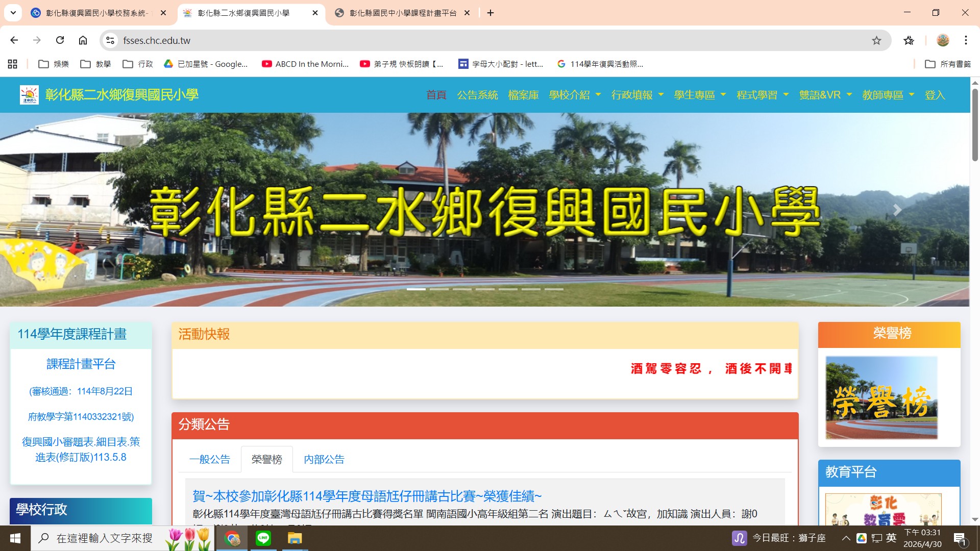
Task: Expand the 學校介紹 dropdown menu
Action: pos(575,95)
